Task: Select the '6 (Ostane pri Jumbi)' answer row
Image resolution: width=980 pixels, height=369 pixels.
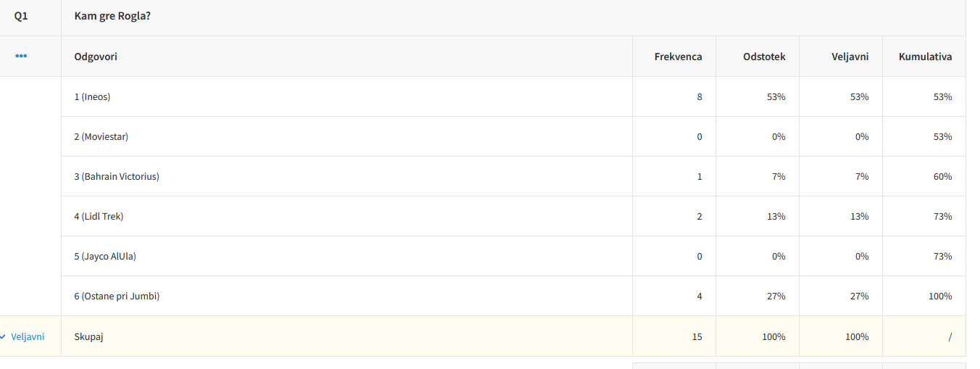Action: click(x=117, y=296)
